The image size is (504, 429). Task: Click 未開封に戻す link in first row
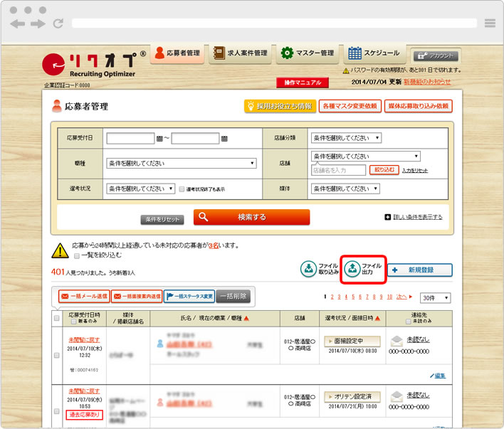pyautogui.click(x=84, y=339)
